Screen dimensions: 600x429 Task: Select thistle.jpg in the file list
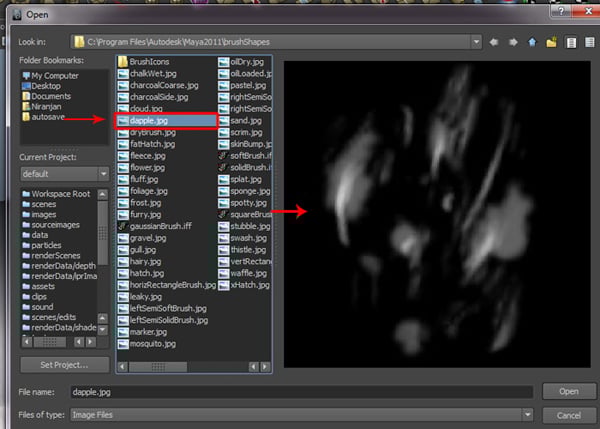(242, 250)
